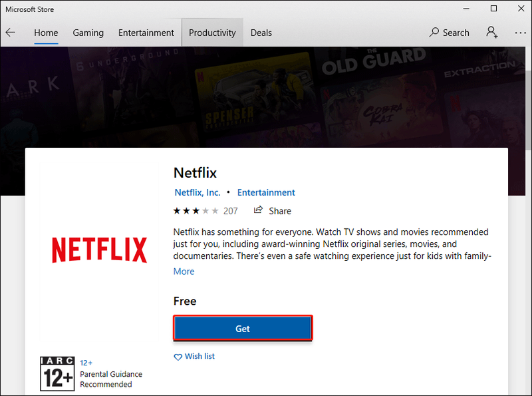This screenshot has width=532, height=396.
Task: Click the Wish list heart icon
Action: (178, 357)
